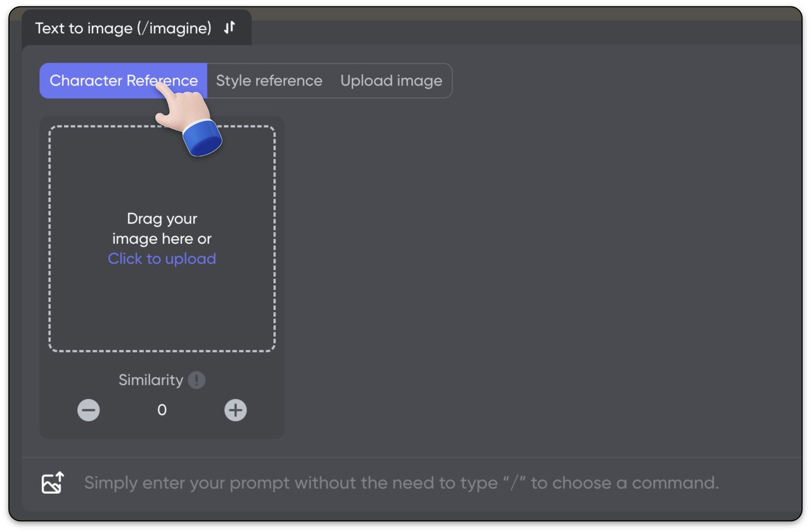Viewport: 811px width, 532px height.
Task: Show the Similarity info tooltip icon
Action: (x=196, y=380)
